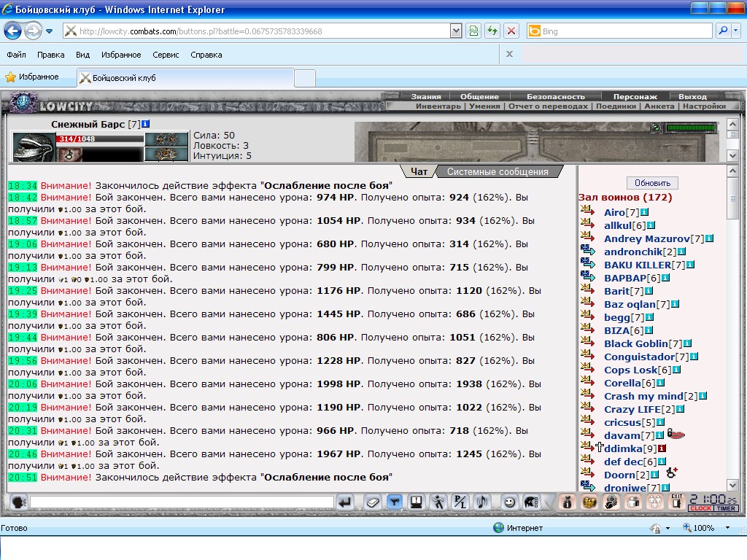Open search provider dropdown near Bing
This screenshot has width=747, height=560.
click(736, 31)
